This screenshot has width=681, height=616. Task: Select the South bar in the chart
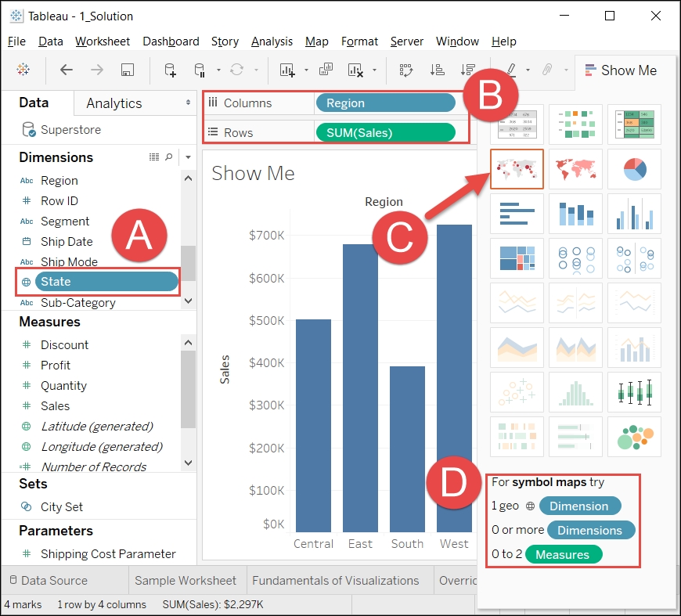click(407, 449)
